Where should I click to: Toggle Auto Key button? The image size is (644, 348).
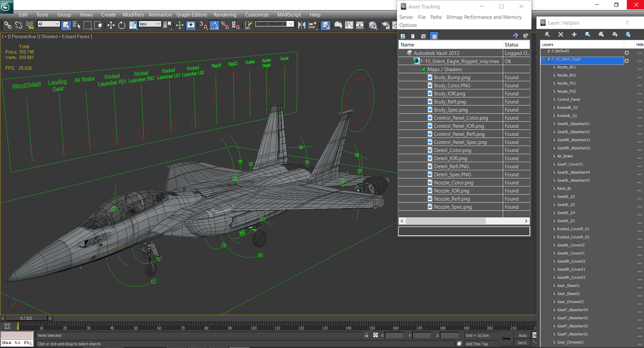pos(522,335)
